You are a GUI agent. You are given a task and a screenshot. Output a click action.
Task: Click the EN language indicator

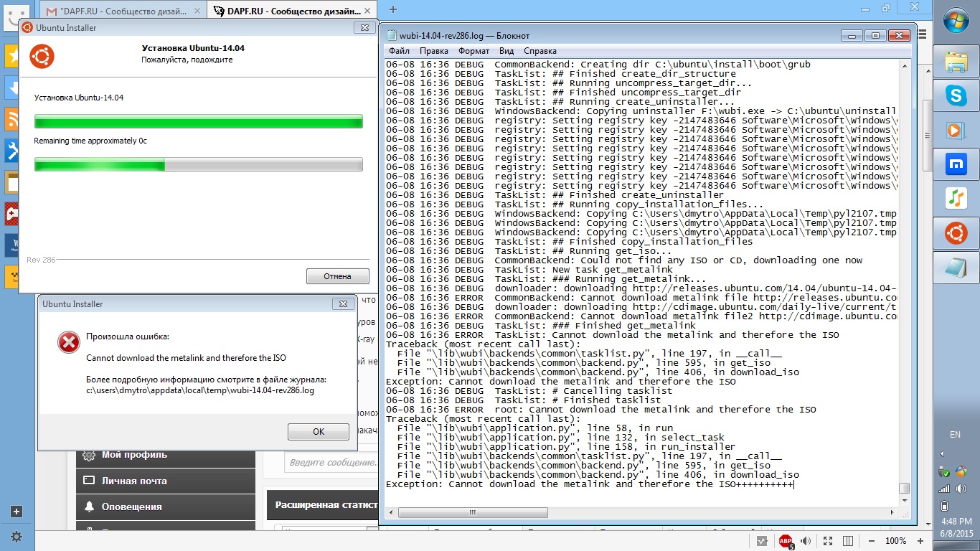[955, 435]
